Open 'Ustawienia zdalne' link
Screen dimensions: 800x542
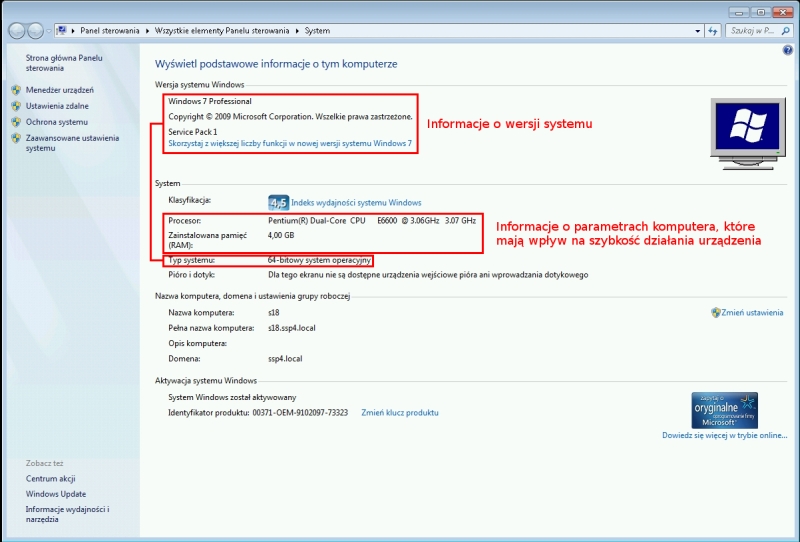tap(57, 106)
